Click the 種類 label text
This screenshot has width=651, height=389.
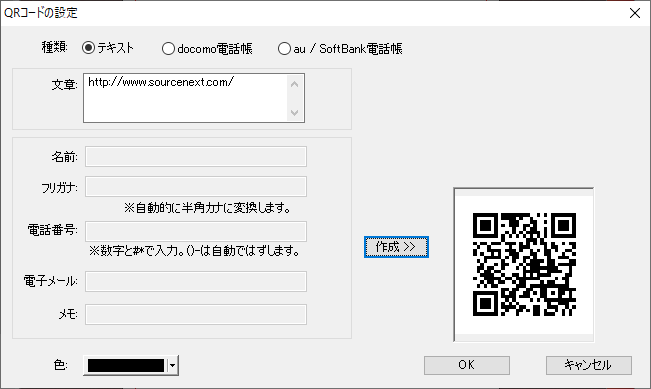tap(54, 47)
